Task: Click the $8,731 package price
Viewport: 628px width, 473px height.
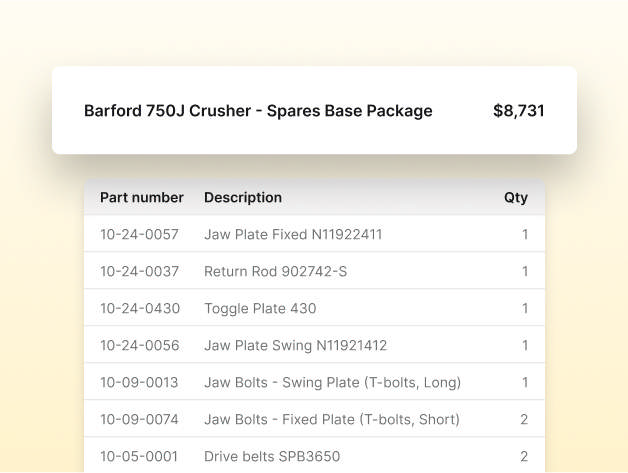Action: (518, 111)
